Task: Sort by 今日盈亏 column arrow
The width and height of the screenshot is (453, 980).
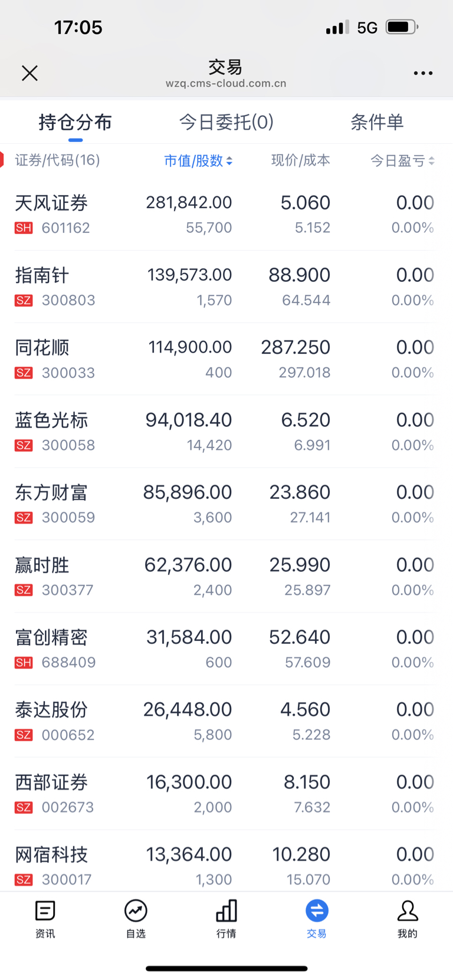Action: (x=431, y=161)
